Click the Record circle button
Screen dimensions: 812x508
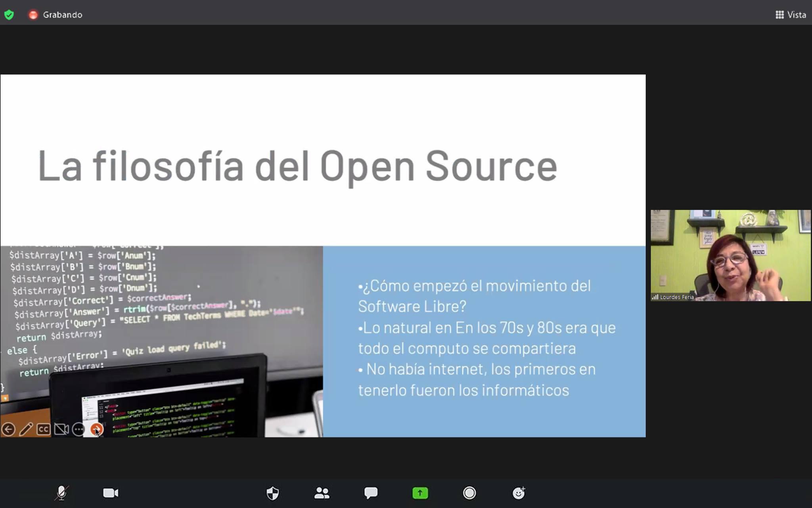[x=469, y=493]
